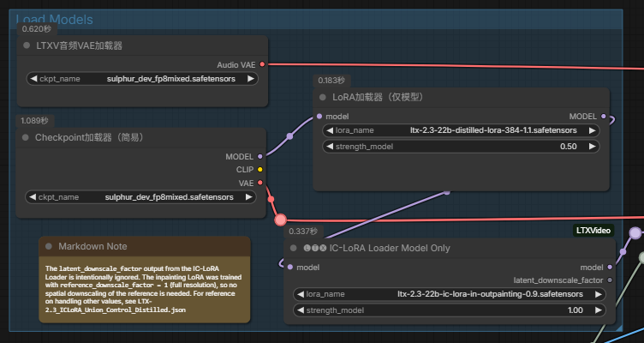Click strength_model 1.00 value field
Screen dimensions: 644x343
pyautogui.click(x=450, y=310)
